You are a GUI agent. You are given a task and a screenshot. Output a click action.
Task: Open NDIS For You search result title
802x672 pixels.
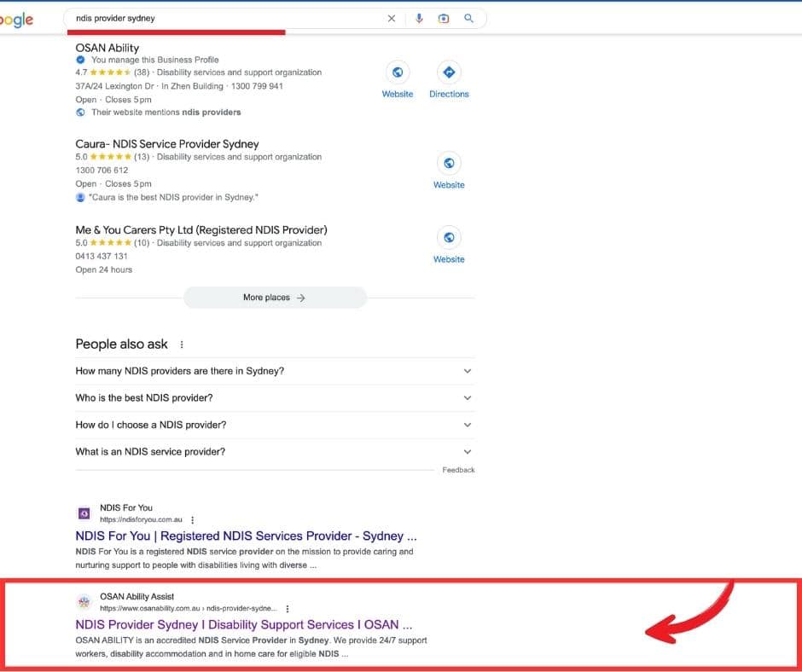[246, 536]
